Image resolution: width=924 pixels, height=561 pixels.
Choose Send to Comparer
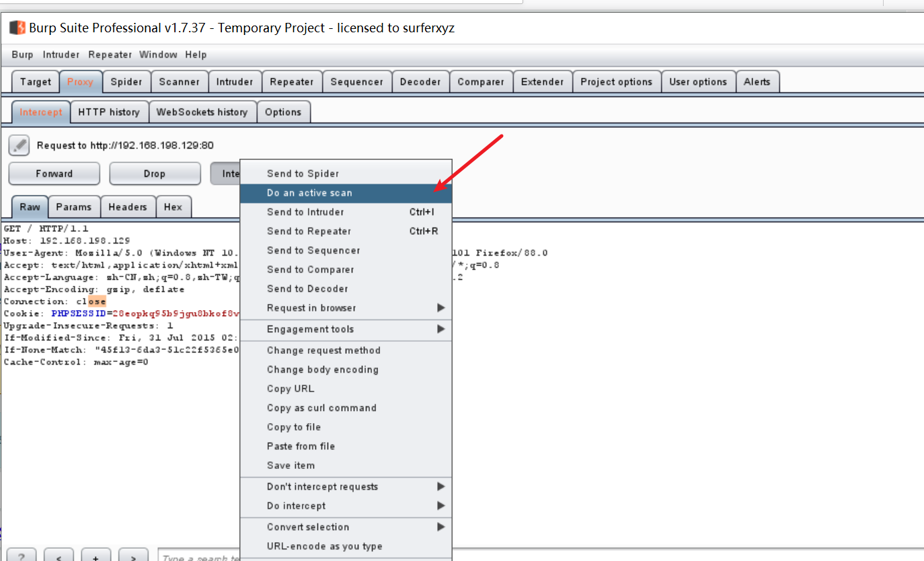click(346, 270)
